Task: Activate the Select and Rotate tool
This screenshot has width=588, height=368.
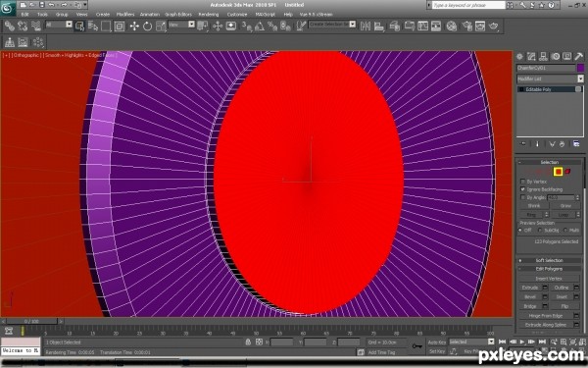Action: click(147, 26)
